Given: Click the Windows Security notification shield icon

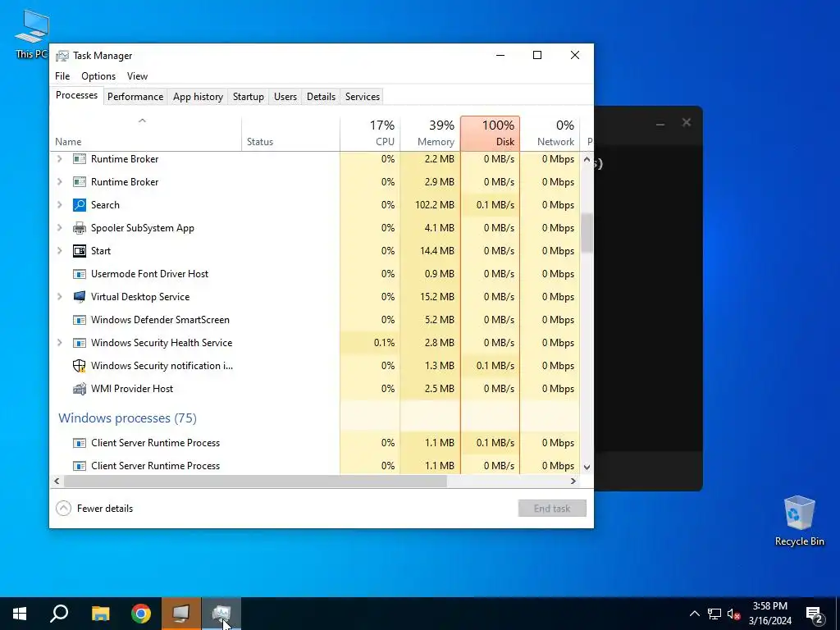Looking at the screenshot, I should coord(80,366).
